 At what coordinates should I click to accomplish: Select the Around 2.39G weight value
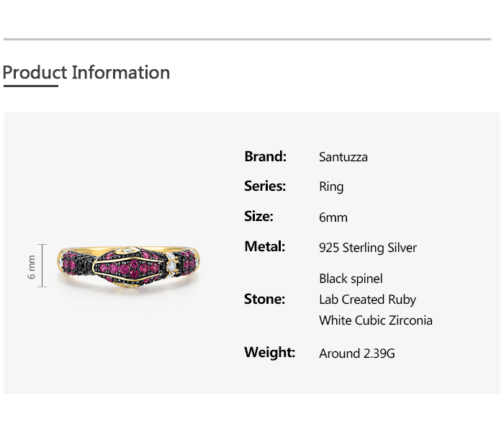click(357, 353)
